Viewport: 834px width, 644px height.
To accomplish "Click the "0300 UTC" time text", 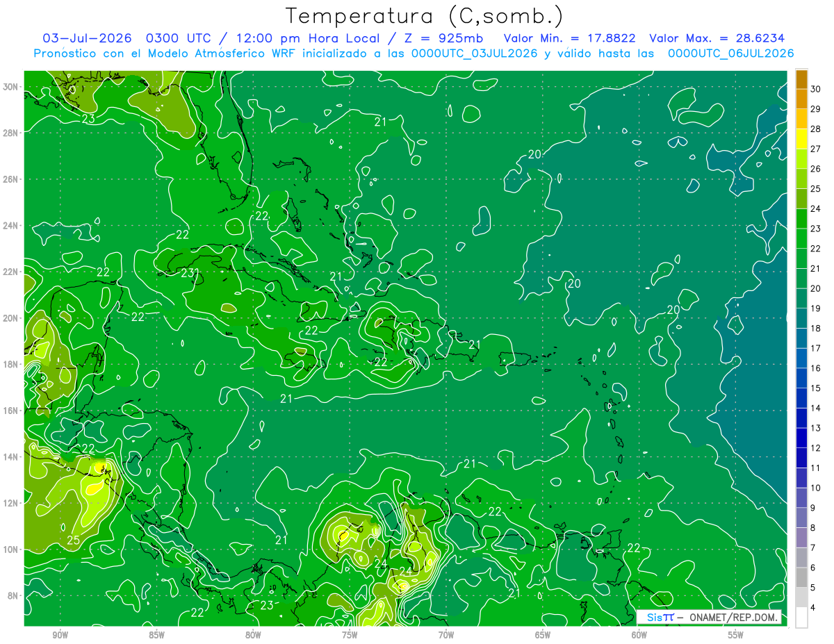I will coord(180,38).
